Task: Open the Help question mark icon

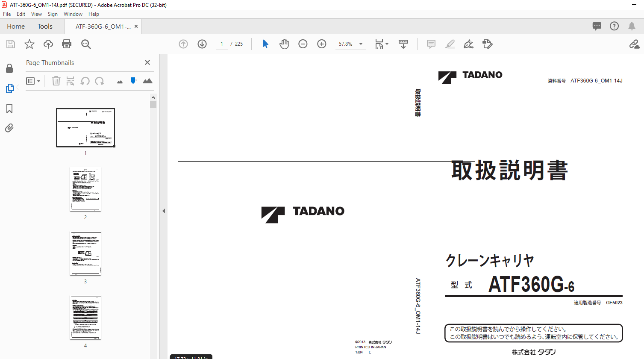Action: tap(614, 26)
